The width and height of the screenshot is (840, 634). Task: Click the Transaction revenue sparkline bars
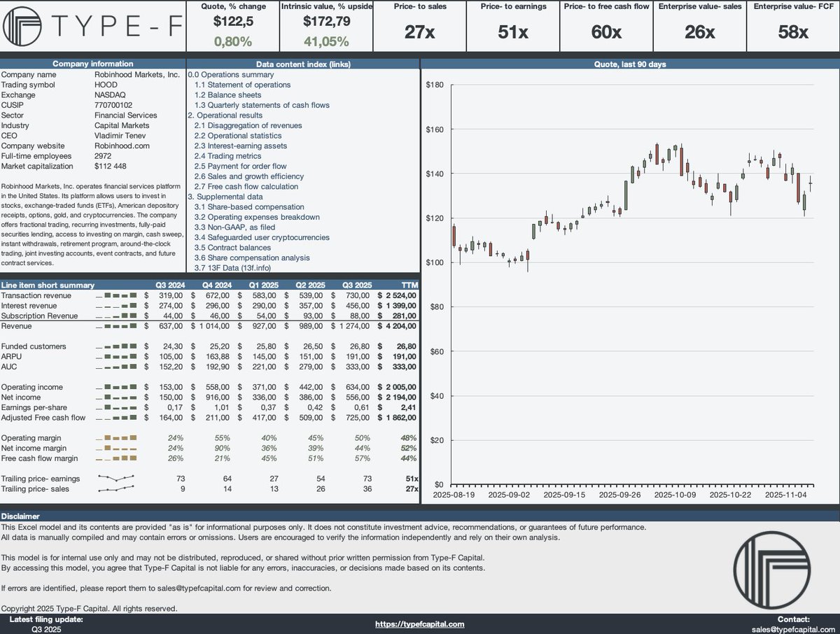[x=115, y=295]
